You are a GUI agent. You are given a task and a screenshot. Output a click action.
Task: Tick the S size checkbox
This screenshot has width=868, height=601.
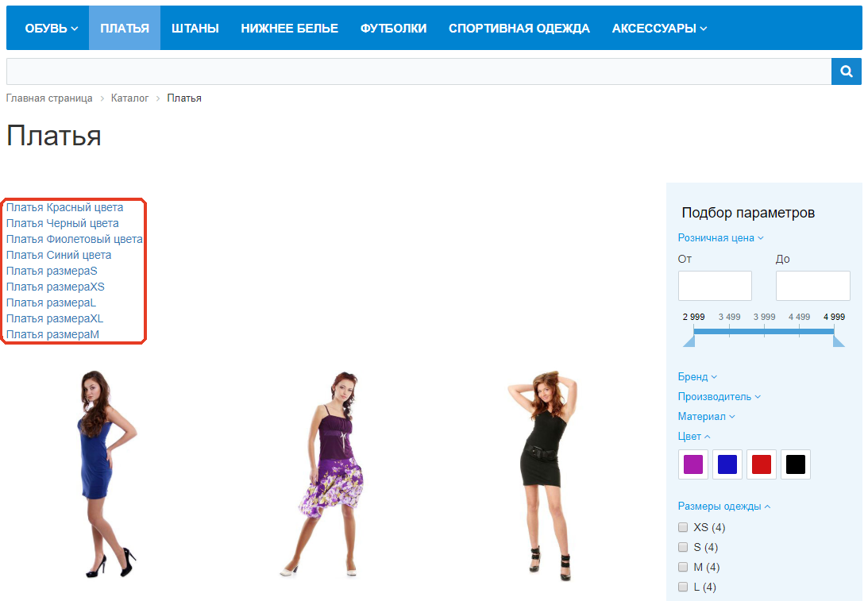[683, 547]
